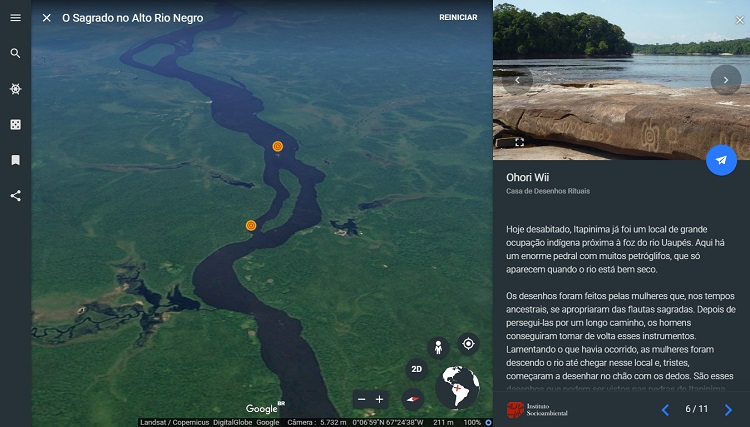Toggle the 2D view button
The width and height of the screenshot is (750, 427).
coord(416,369)
